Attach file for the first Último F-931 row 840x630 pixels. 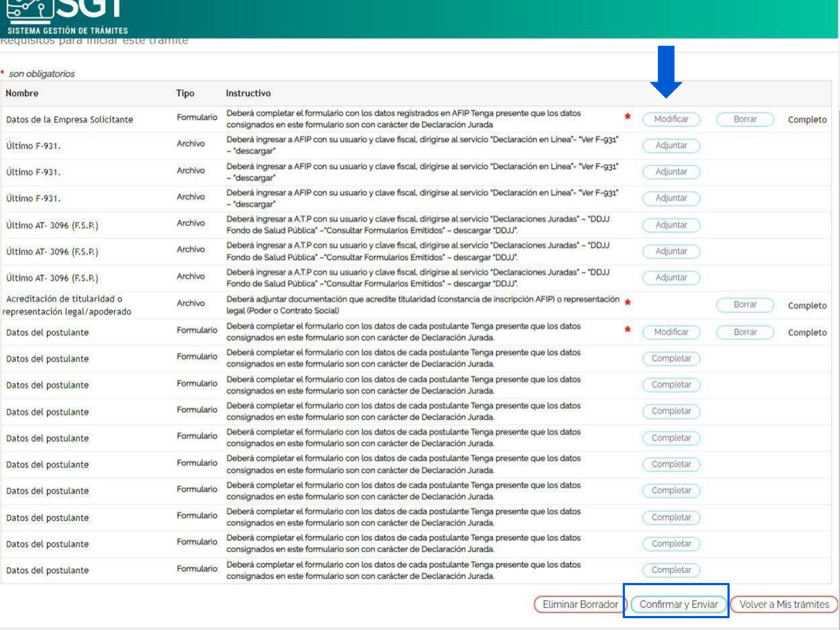pos(671,146)
